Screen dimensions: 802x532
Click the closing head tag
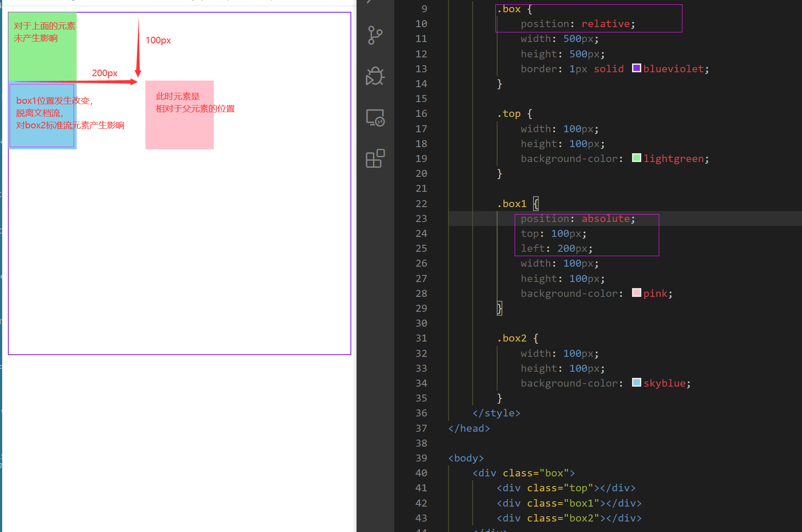pos(469,428)
